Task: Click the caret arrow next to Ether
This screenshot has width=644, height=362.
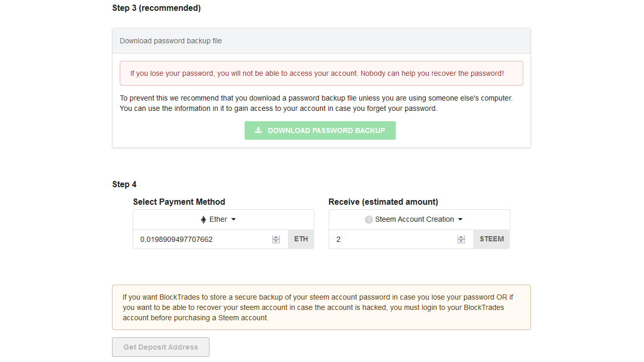Action: pyautogui.click(x=233, y=220)
